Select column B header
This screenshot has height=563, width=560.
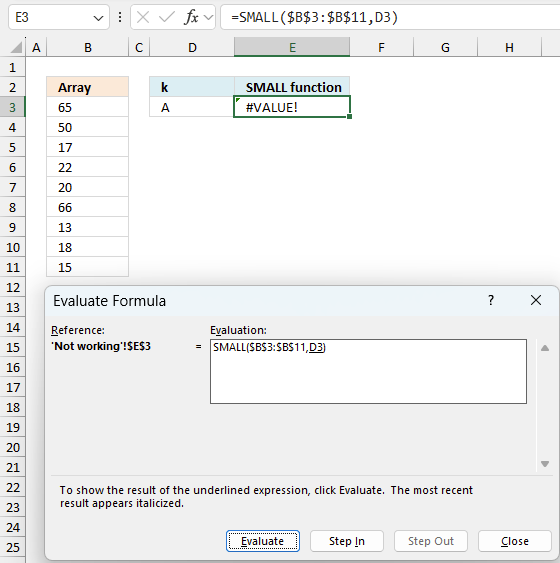click(88, 47)
